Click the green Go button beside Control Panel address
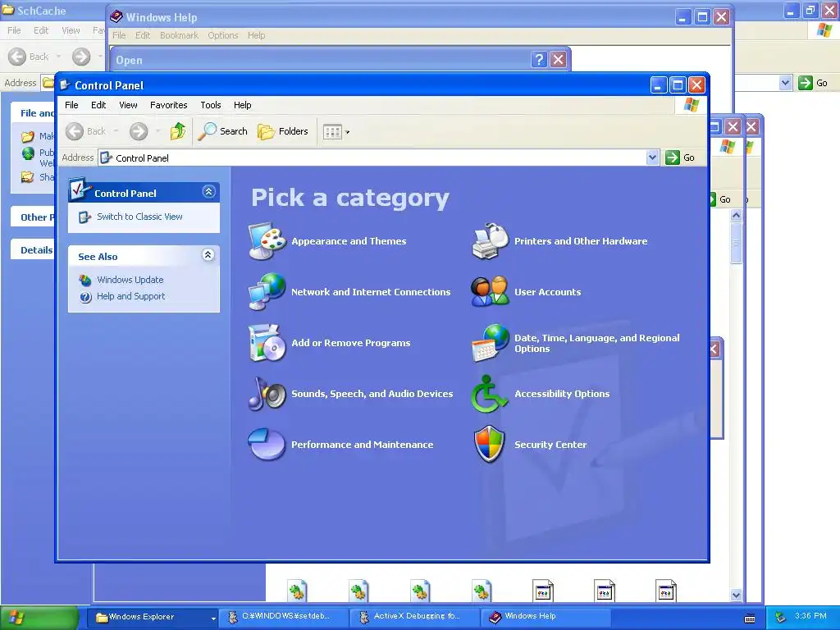Image resolution: width=840 pixels, height=630 pixels. tap(680, 157)
